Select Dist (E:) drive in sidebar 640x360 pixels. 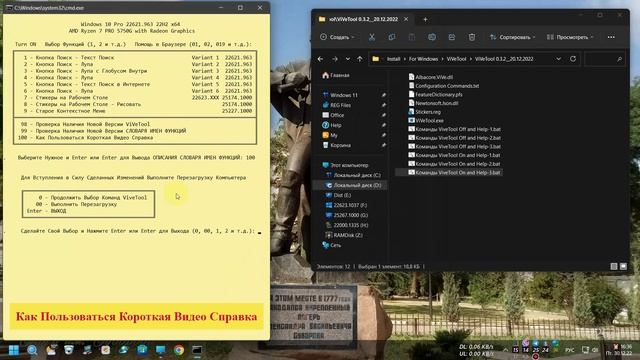[342, 195]
